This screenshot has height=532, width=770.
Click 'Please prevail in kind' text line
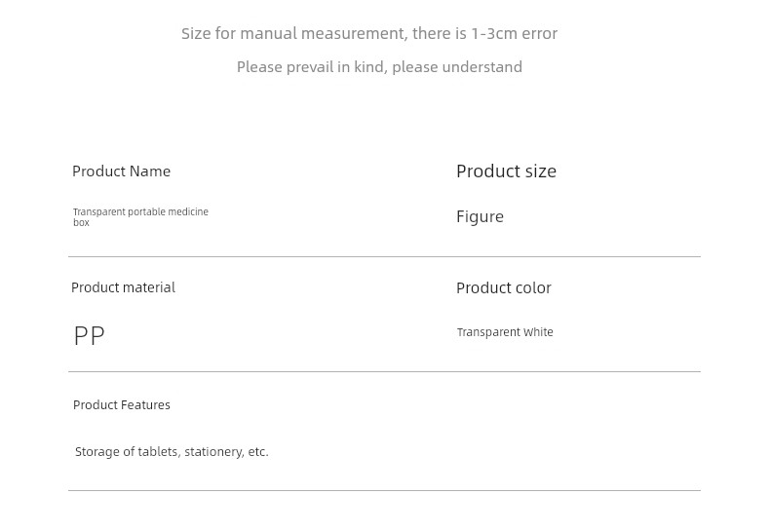(x=379, y=67)
